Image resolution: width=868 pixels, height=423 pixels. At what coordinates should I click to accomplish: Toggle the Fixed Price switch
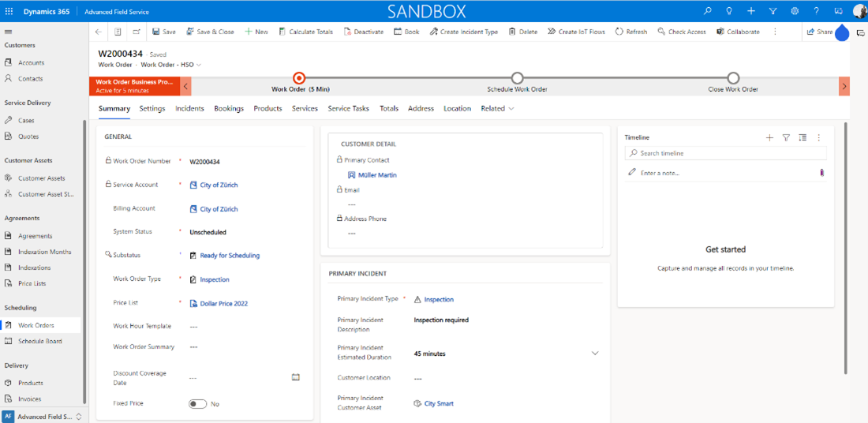click(x=197, y=404)
